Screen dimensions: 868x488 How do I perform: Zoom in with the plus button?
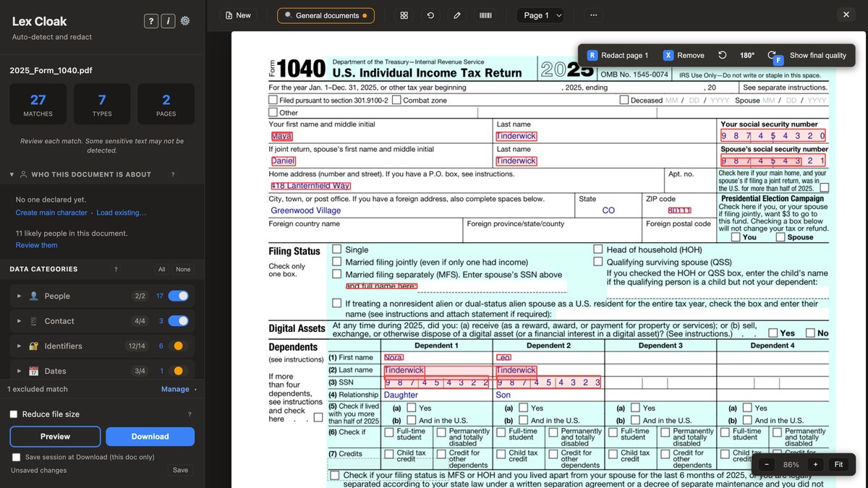coord(815,464)
